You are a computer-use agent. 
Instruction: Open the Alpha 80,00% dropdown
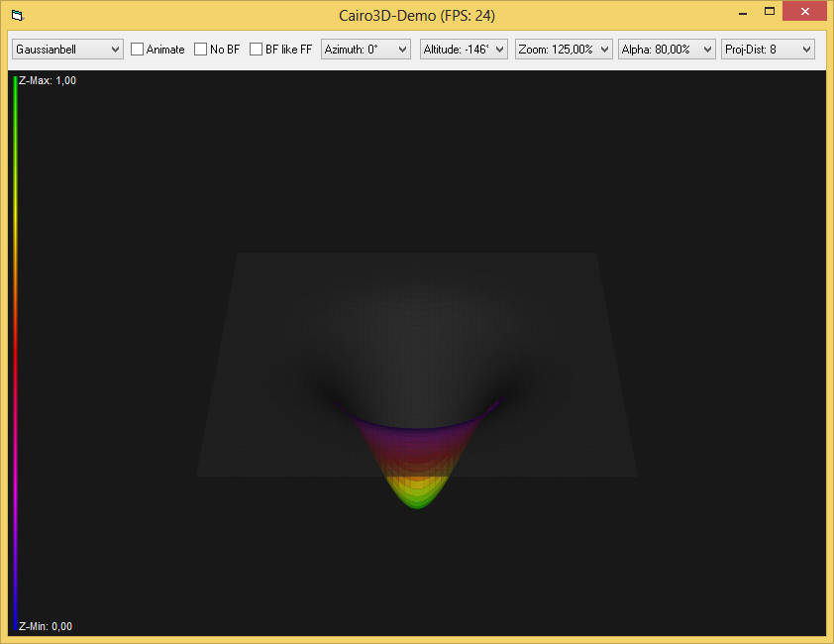point(666,49)
